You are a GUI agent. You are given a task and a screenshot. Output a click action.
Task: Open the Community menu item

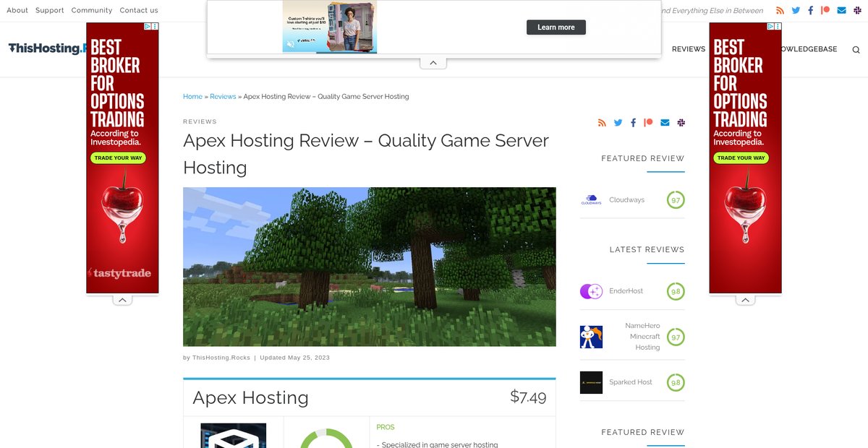(92, 10)
